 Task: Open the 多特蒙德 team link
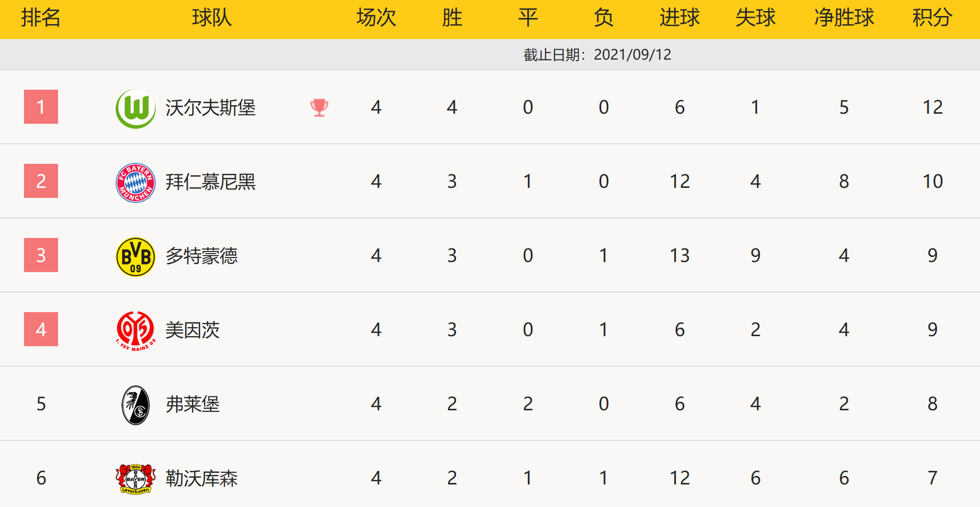pos(201,256)
